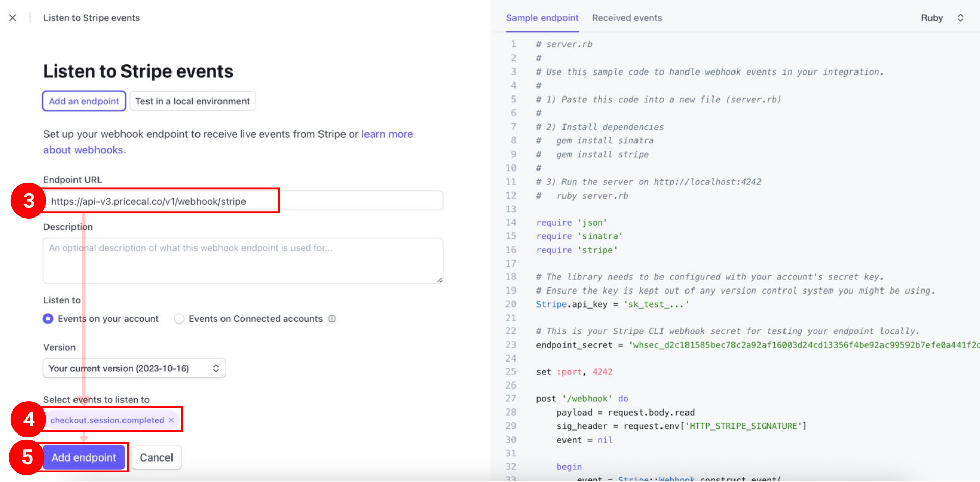Viewport: 980px width, 482px height.
Task: Switch to Test in a local environment
Action: point(192,101)
